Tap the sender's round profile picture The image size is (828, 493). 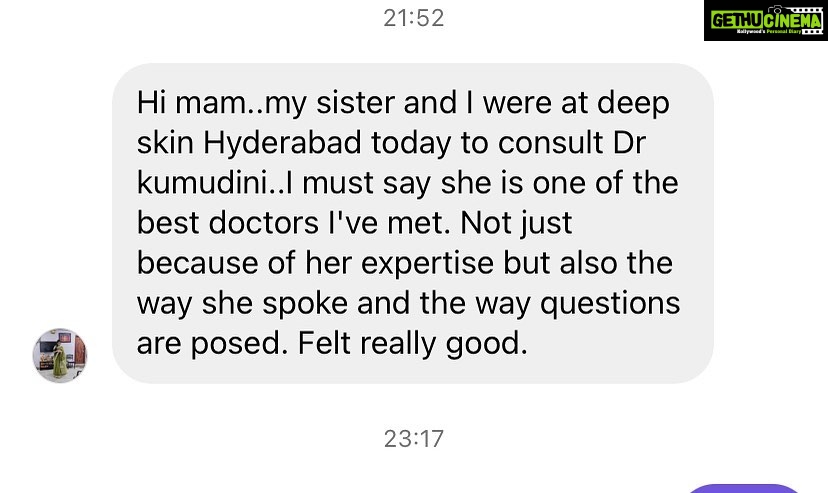[60, 355]
